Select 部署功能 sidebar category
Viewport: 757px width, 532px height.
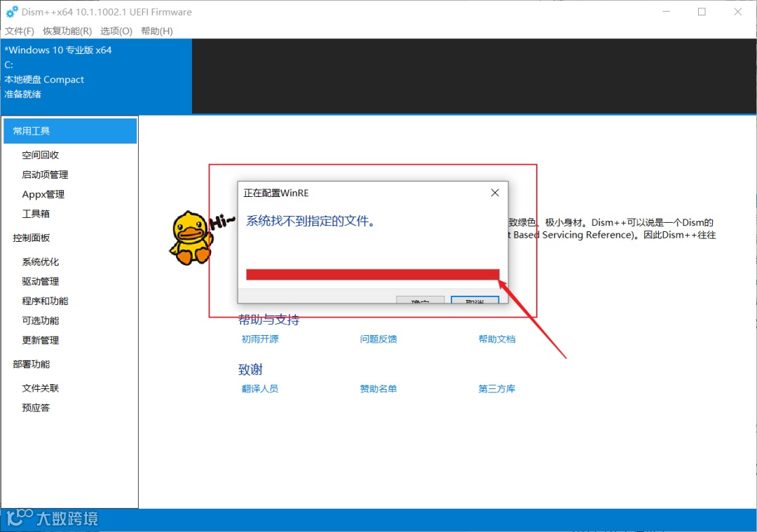click(32, 364)
